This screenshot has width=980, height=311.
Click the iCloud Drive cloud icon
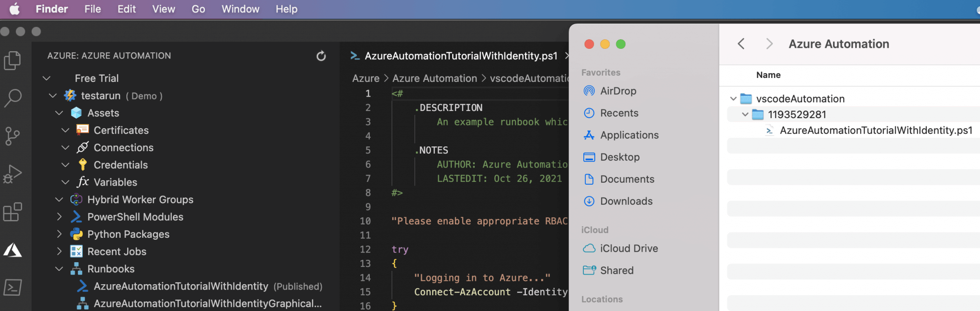click(589, 248)
